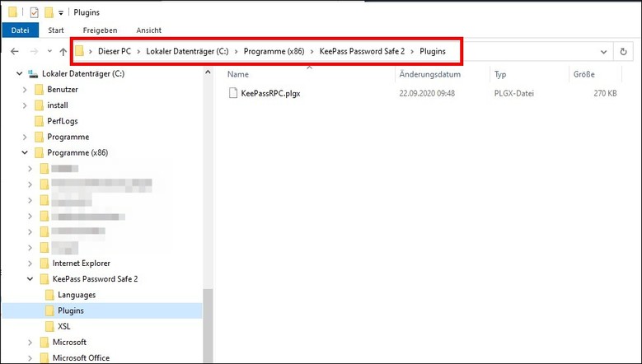The image size is (642, 364).
Task: Click Programme (x86) breadcrumb in address bar
Action: 274,52
